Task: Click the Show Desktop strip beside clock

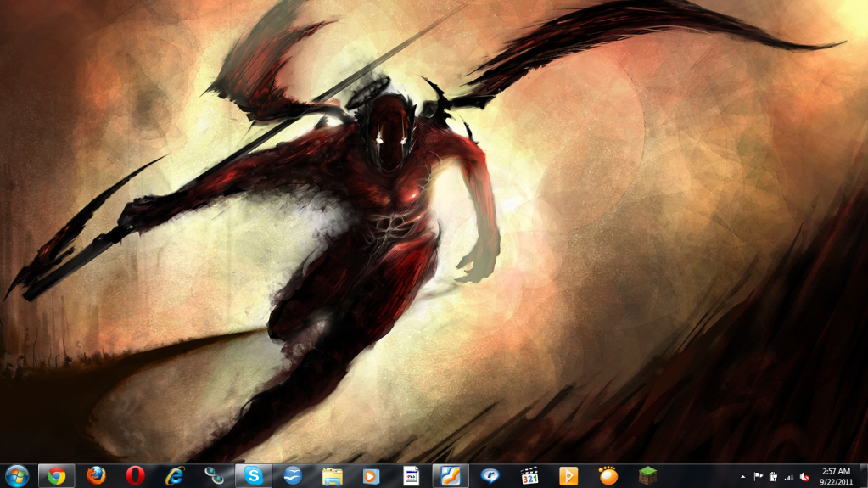Action: tap(863, 476)
